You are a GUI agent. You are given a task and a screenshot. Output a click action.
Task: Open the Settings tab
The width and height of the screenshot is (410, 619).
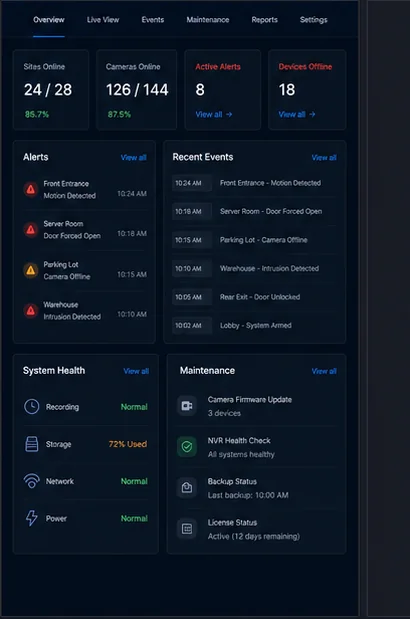point(313,20)
